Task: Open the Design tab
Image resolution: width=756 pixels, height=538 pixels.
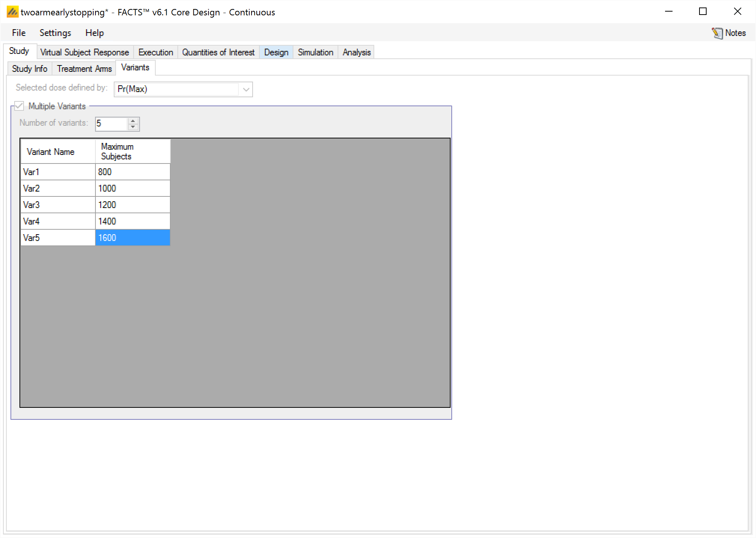Action: [276, 52]
